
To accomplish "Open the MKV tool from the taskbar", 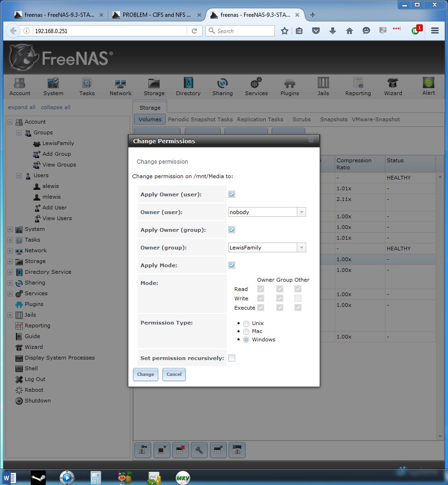I will 182,478.
